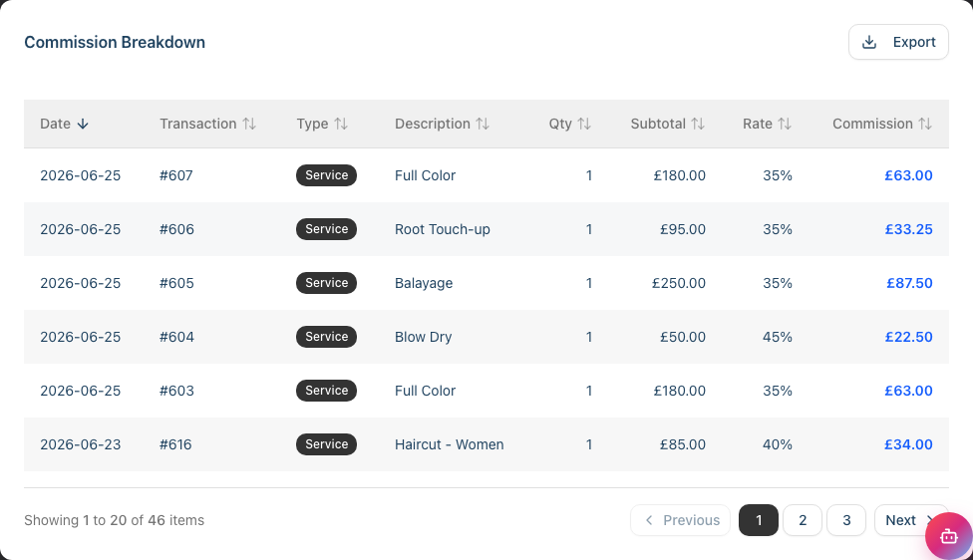This screenshot has width=973, height=560.
Task: Sort by Qty column icon
Action: coord(584,124)
